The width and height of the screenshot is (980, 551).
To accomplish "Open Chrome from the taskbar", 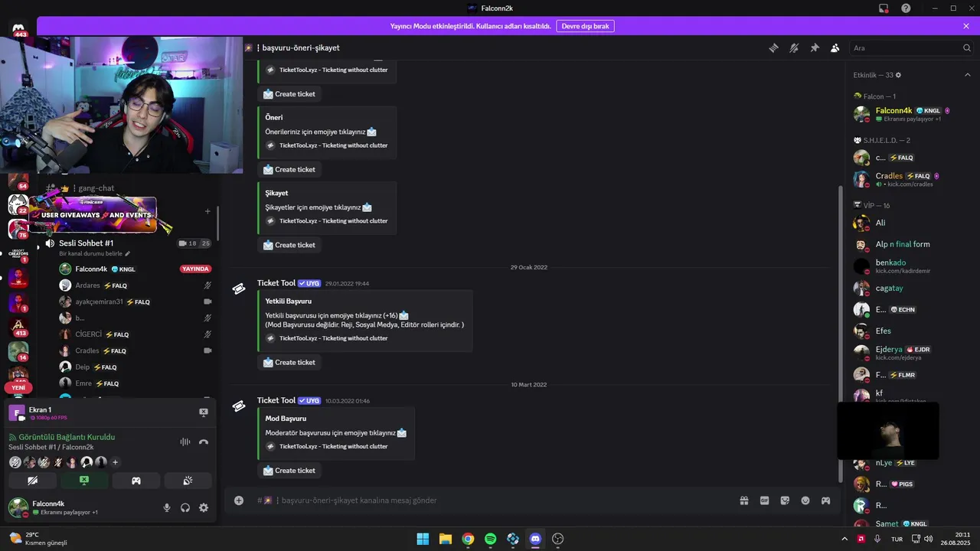I will [468, 539].
